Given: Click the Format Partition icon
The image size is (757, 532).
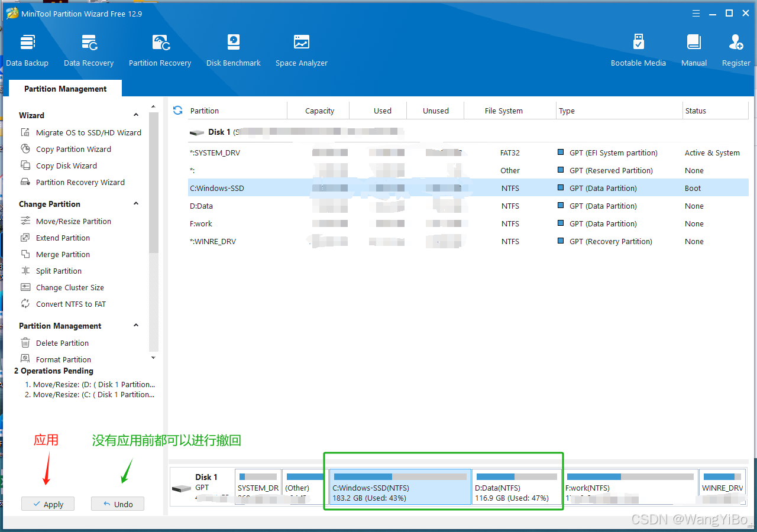Looking at the screenshot, I should tap(25, 359).
